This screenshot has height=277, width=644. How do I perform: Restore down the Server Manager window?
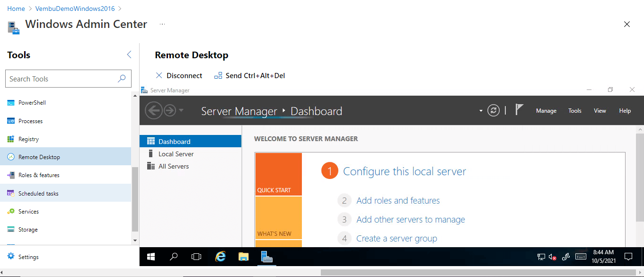click(x=610, y=90)
